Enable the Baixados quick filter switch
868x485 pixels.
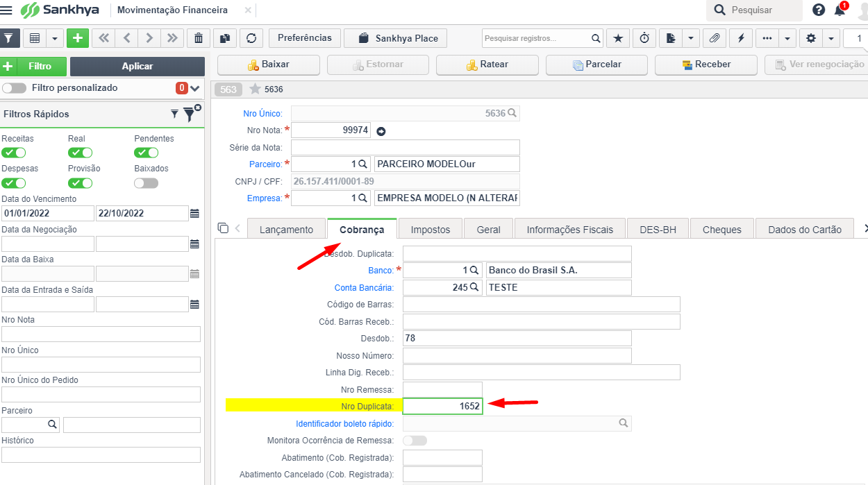click(x=146, y=183)
